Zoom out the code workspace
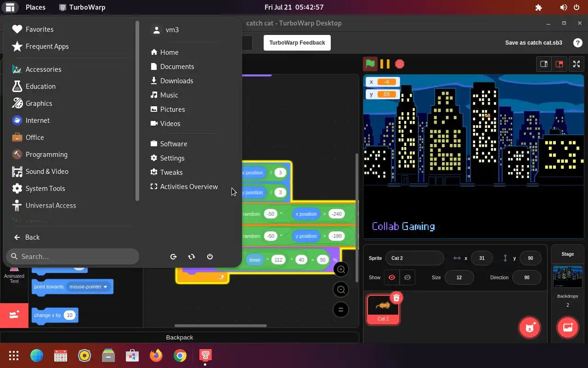The width and height of the screenshot is (588, 368). pos(341,290)
